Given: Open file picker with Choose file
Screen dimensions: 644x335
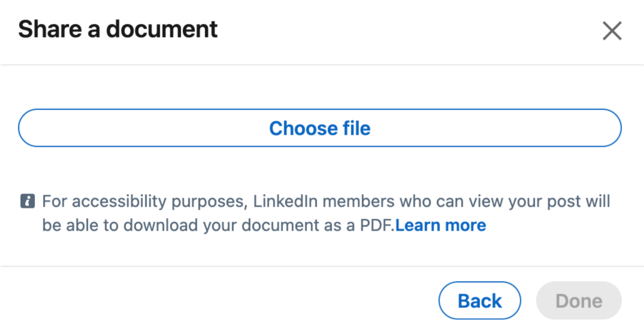Looking at the screenshot, I should tap(319, 128).
